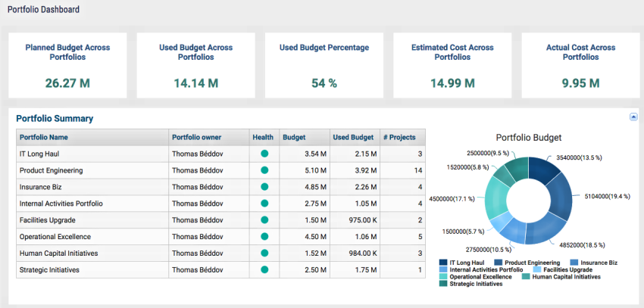This screenshot has width=644, height=308.
Task: Sort by Portfolio owner column header
Action: (208, 138)
